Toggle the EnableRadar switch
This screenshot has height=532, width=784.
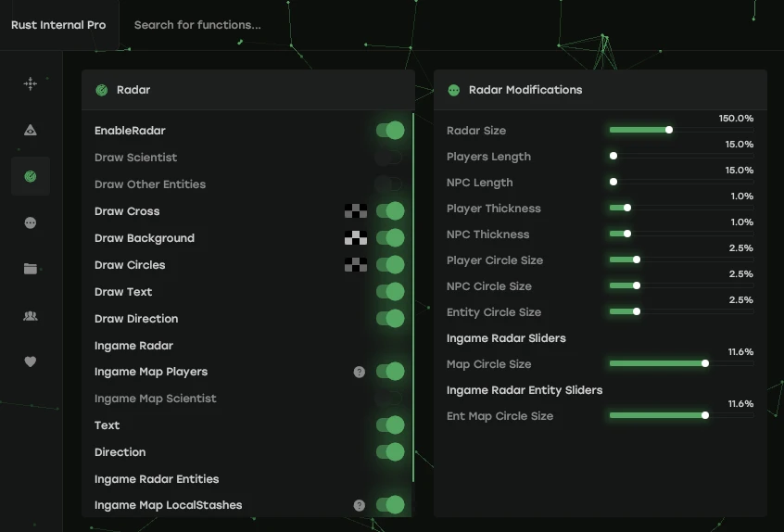pos(390,131)
